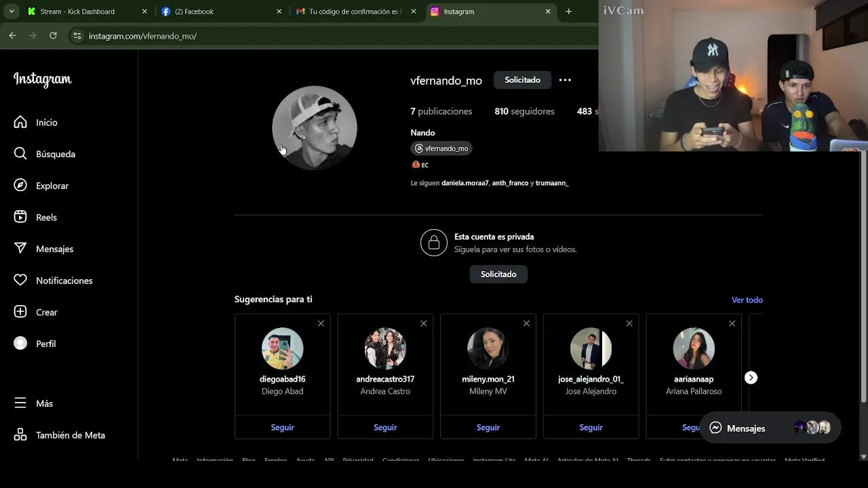The width and height of the screenshot is (868, 488).
Task: Close the Kick Dashboard tab
Action: pyautogui.click(x=144, y=12)
